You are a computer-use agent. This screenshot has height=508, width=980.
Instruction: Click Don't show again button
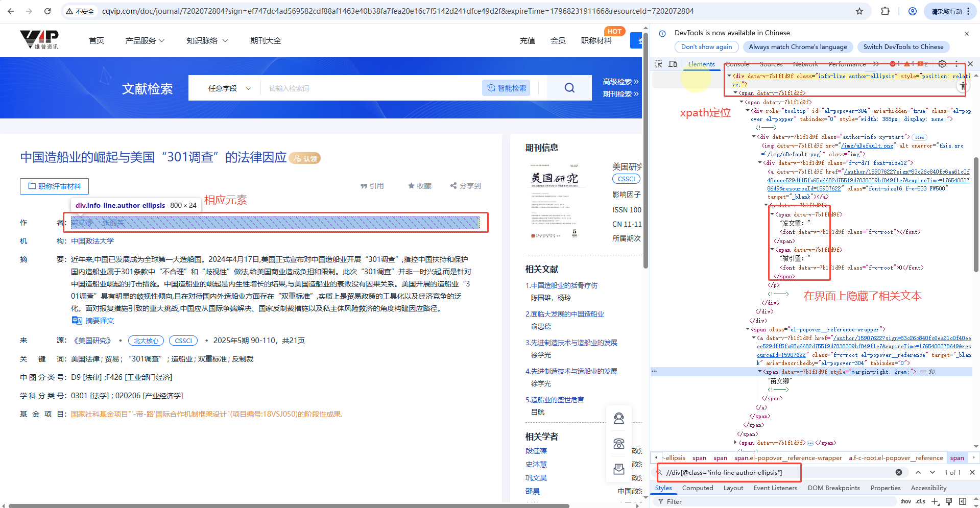[x=706, y=46]
